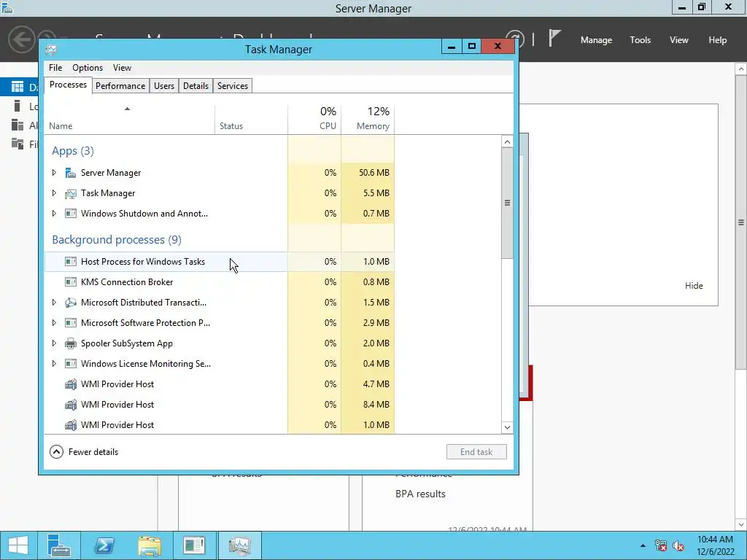
Task: Open the Help menu in Server Manager
Action: pos(718,40)
